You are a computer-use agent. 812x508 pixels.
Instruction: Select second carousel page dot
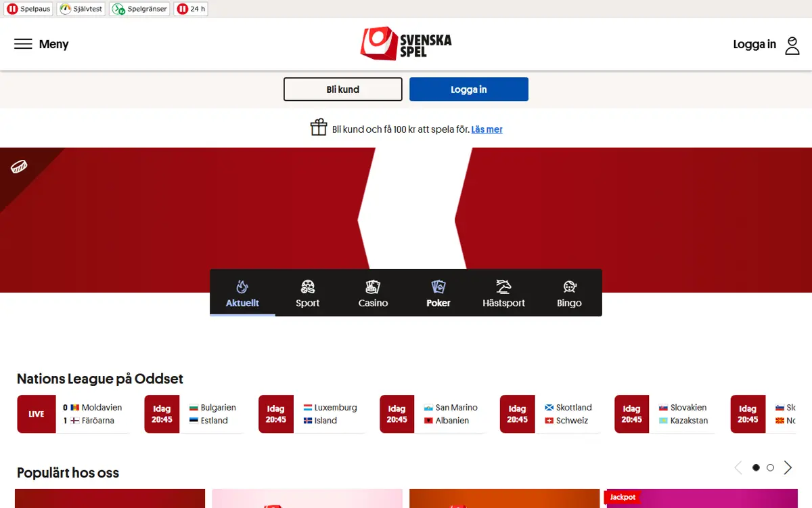click(770, 467)
